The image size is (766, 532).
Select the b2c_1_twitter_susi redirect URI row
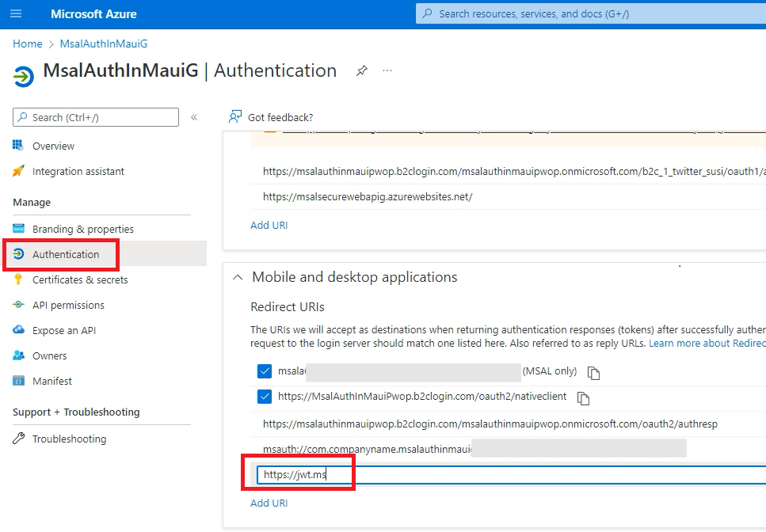tap(508, 171)
